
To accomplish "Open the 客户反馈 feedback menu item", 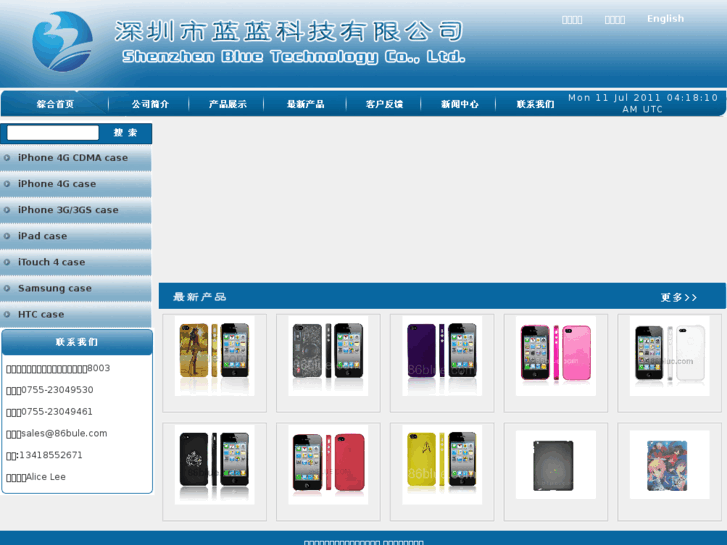I will coord(384,104).
